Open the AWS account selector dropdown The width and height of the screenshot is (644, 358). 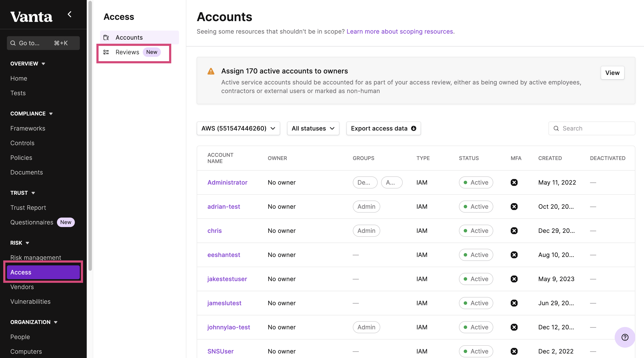click(x=238, y=128)
